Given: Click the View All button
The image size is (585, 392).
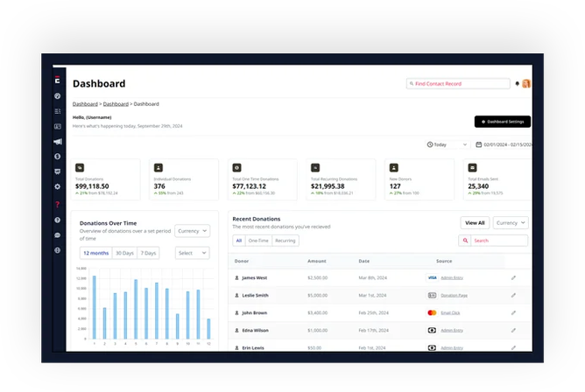Looking at the screenshot, I should (475, 223).
